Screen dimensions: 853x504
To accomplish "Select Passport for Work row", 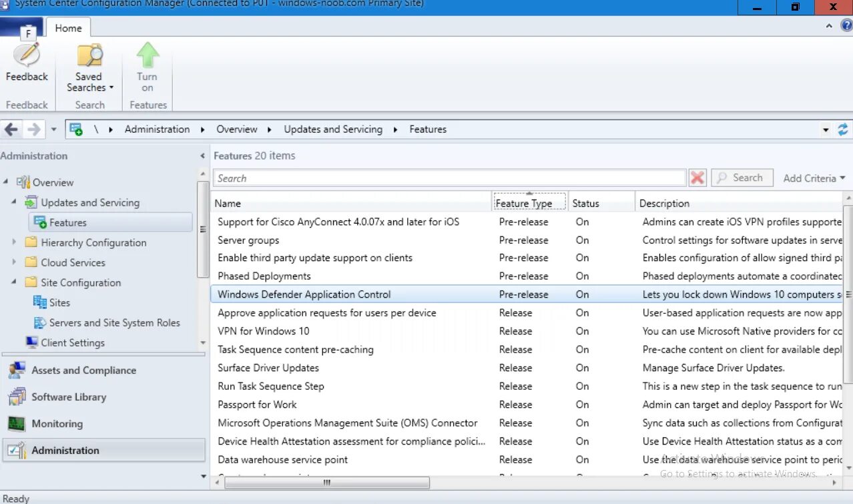I will (527, 405).
